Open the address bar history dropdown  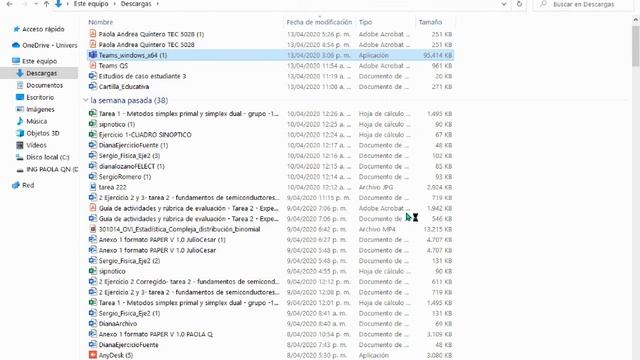tap(504, 4)
